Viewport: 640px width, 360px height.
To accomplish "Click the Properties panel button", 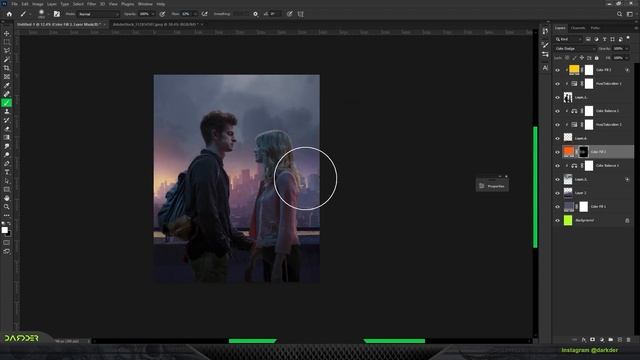I will 492,186.
